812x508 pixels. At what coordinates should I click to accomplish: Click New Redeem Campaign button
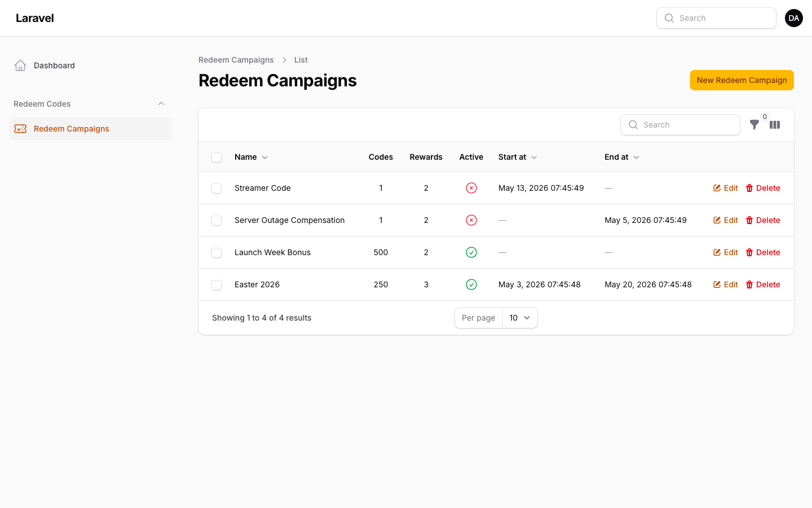tap(742, 80)
